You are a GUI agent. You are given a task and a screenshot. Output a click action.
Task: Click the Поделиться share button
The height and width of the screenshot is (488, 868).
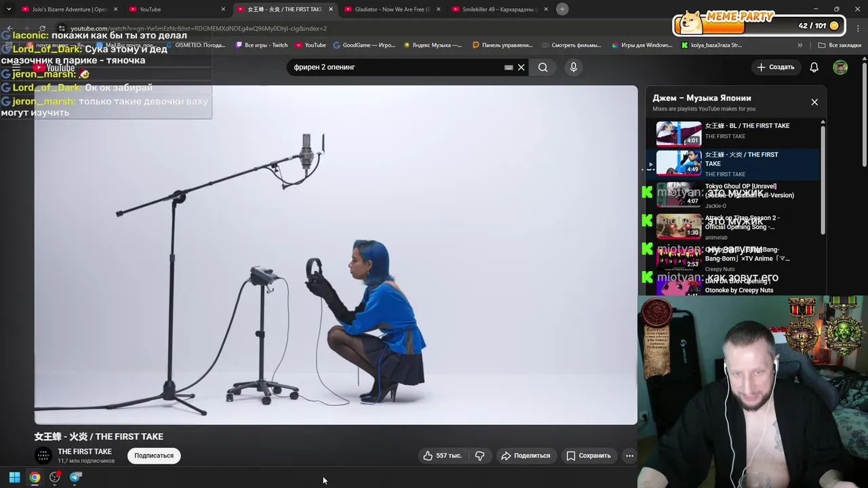[x=526, y=455]
